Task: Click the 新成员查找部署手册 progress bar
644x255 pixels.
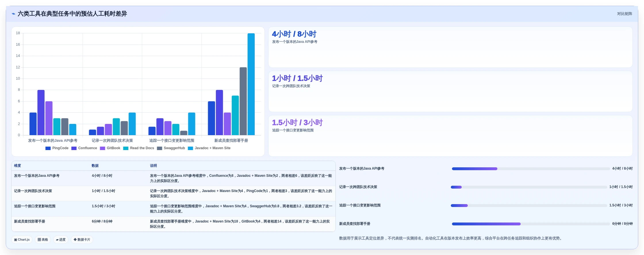Action: pos(530,224)
